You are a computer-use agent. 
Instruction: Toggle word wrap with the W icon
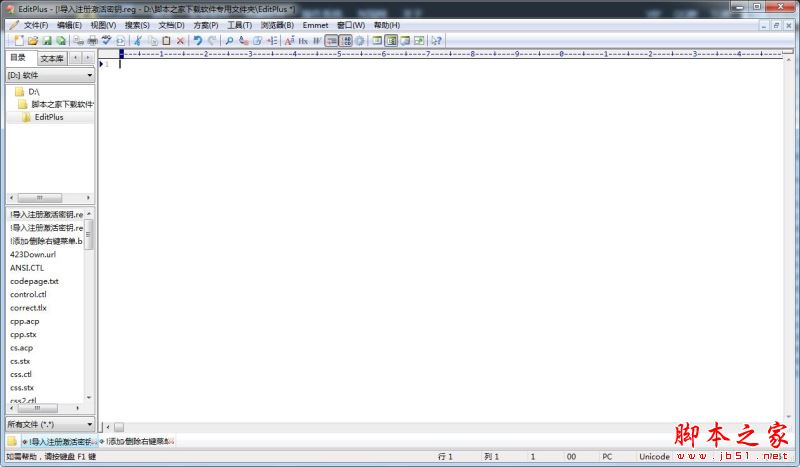[x=317, y=40]
